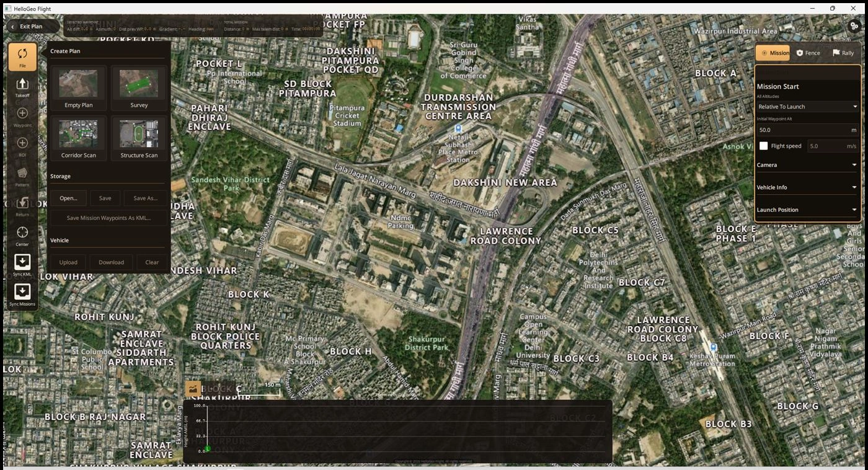Image resolution: width=868 pixels, height=470 pixels.
Task: Switch to the Rally tab
Action: point(843,53)
